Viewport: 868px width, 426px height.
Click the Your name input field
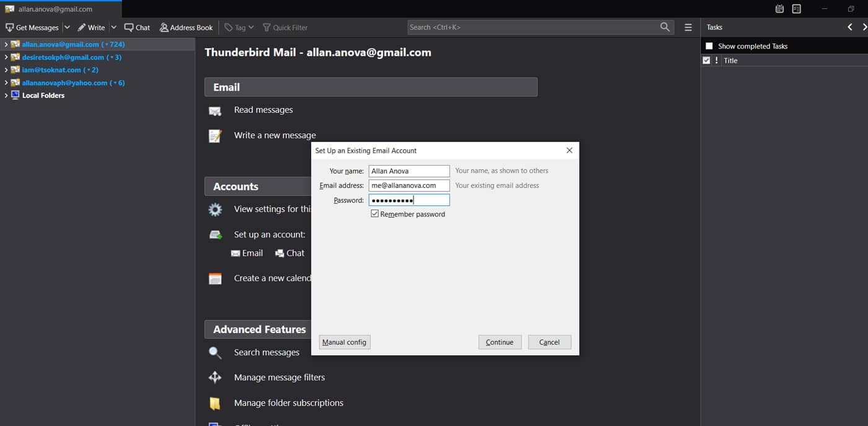[409, 171]
